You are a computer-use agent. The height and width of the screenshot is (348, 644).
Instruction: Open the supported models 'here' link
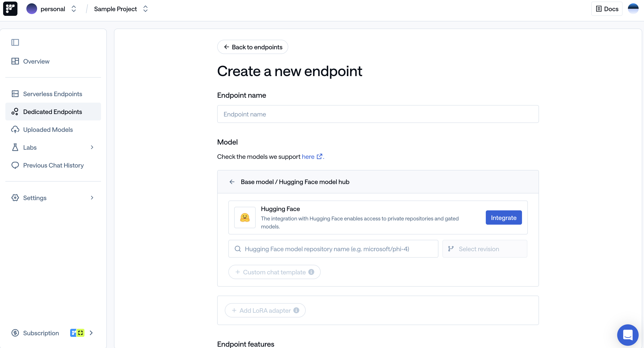pos(308,157)
